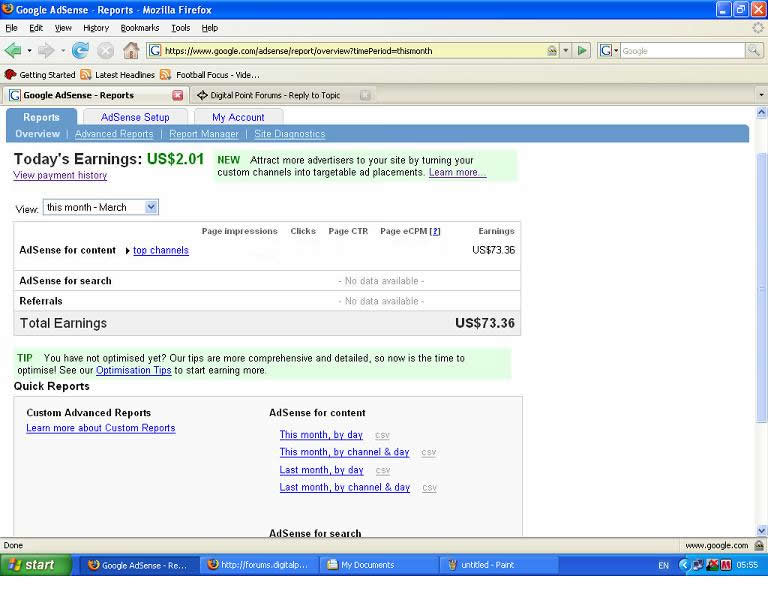
Task: Click the Stop loading icon
Action: point(105,50)
